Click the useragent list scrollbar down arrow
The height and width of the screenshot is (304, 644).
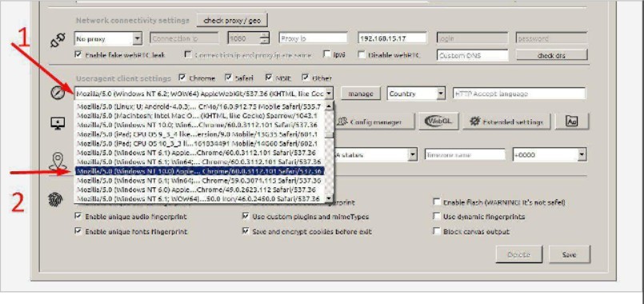pos(329,198)
